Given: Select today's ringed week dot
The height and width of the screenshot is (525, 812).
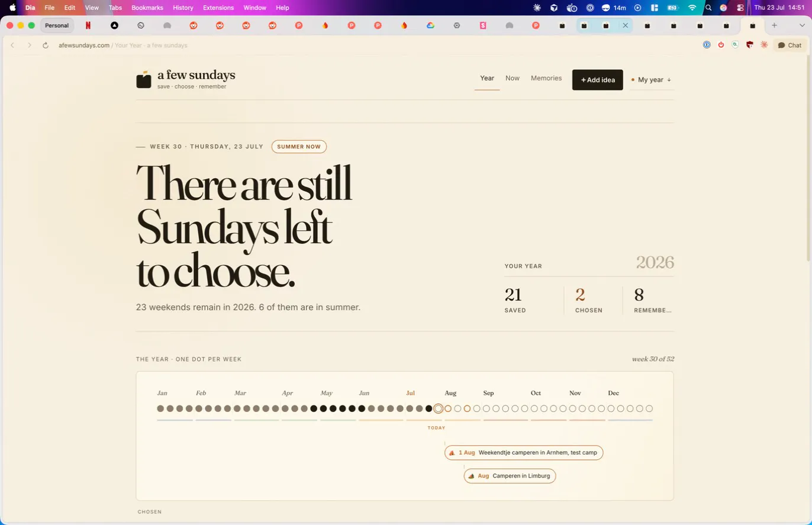Looking at the screenshot, I should pos(438,408).
